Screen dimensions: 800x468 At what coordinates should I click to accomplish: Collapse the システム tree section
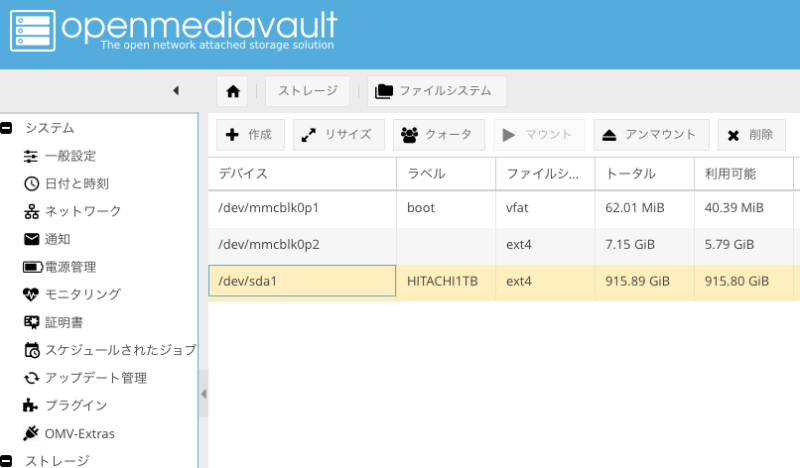(x=6, y=128)
